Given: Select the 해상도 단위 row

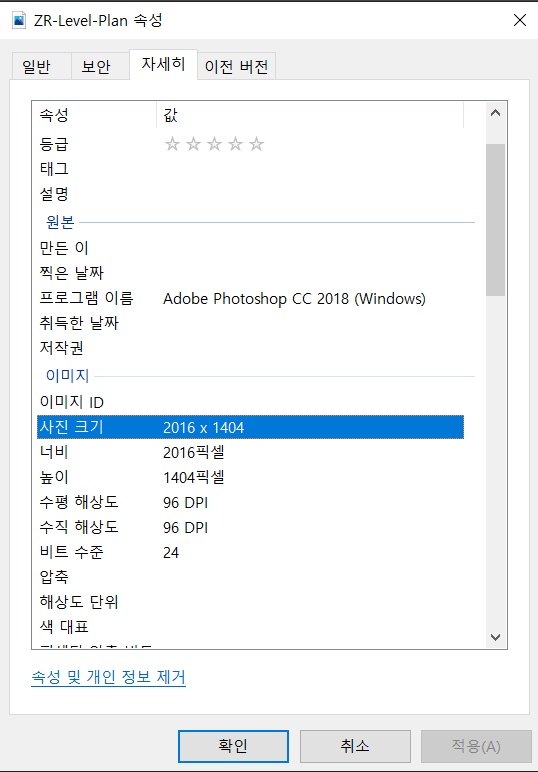Looking at the screenshot, I should click(251, 602).
